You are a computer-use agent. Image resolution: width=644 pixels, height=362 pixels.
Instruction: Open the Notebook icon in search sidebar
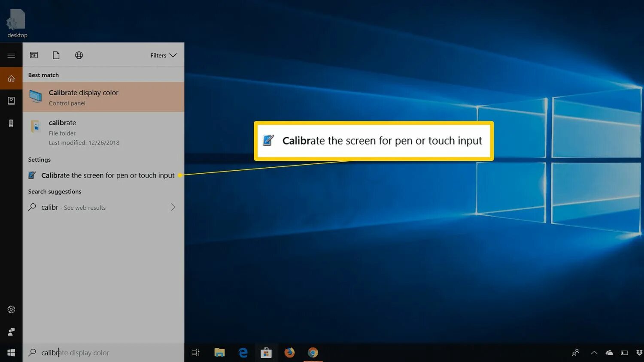[11, 100]
